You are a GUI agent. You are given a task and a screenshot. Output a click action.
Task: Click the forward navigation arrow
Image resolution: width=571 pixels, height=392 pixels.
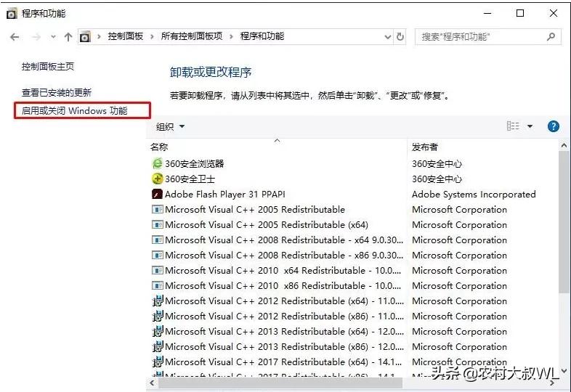(x=36, y=37)
